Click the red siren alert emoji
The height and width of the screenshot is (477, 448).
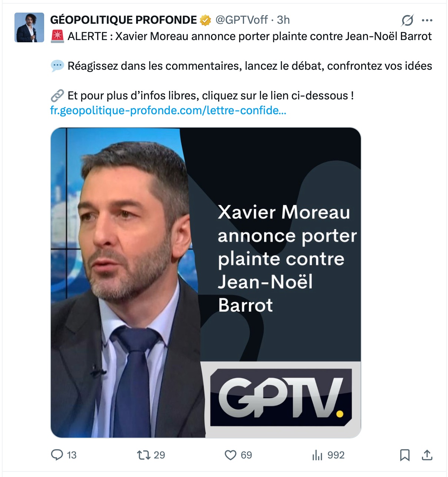[x=57, y=36]
